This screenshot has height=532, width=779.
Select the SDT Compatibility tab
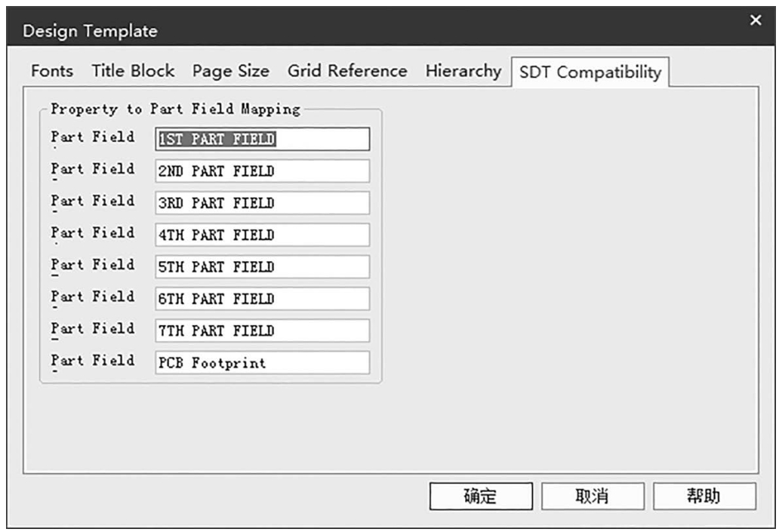590,72
